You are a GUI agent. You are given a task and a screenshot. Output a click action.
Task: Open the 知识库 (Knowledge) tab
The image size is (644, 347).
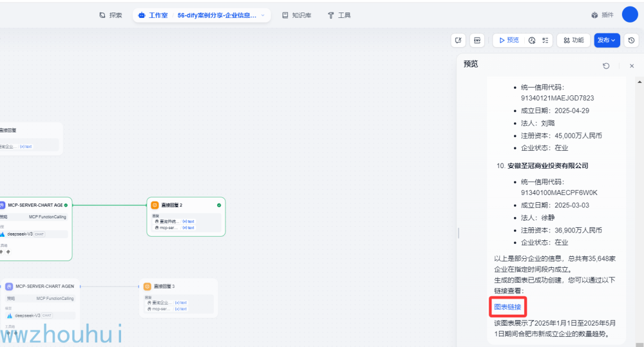click(x=296, y=15)
